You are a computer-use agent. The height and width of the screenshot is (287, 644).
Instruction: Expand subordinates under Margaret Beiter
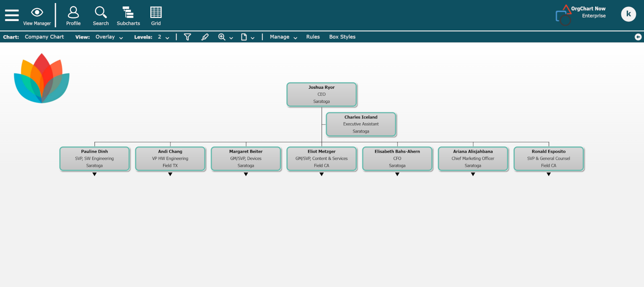[x=246, y=174]
